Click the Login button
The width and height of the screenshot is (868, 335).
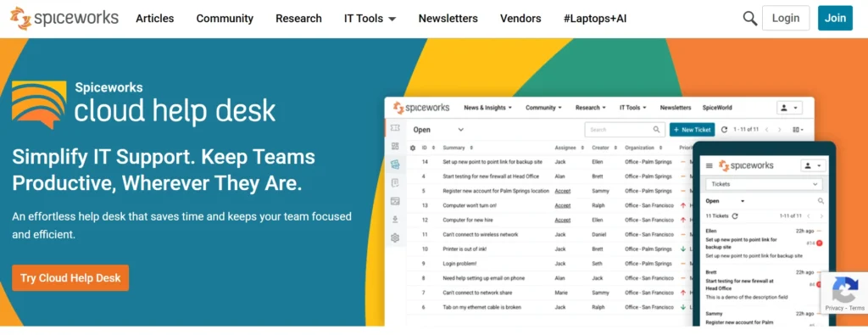(x=786, y=18)
